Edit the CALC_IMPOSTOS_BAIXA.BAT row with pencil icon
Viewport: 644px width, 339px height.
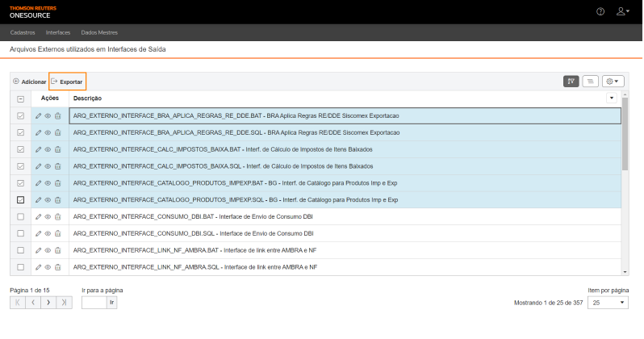coord(38,149)
